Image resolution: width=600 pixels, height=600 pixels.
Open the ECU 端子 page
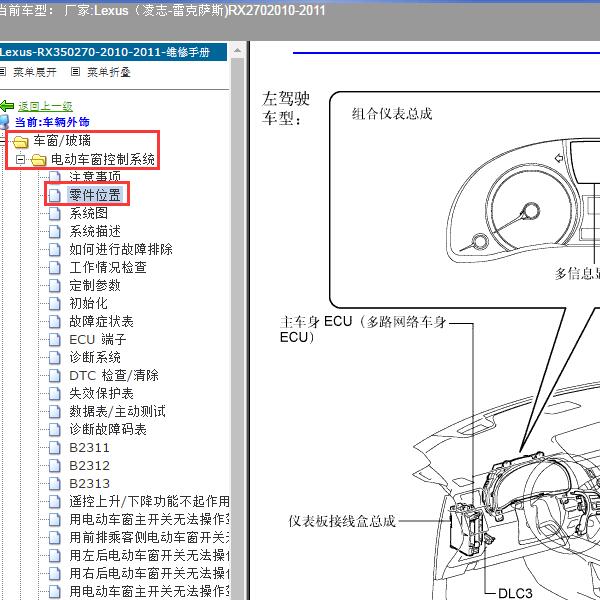coord(98,339)
